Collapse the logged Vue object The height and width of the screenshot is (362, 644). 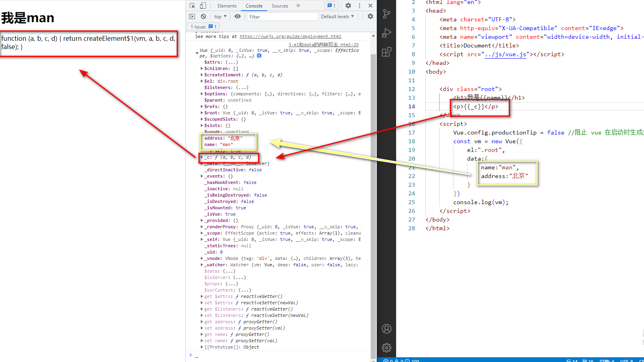click(x=197, y=53)
